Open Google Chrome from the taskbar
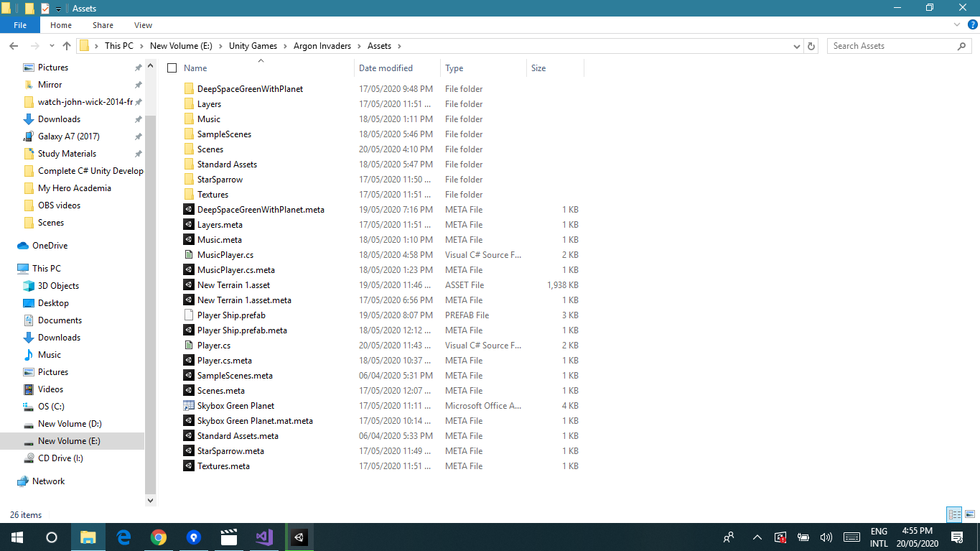The height and width of the screenshot is (551, 980). [159, 537]
